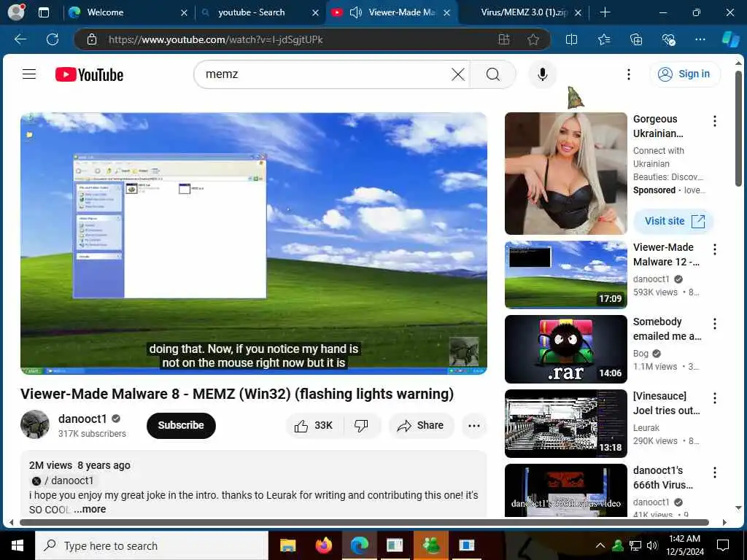View site information lock icon
The image size is (747, 560).
click(92, 39)
